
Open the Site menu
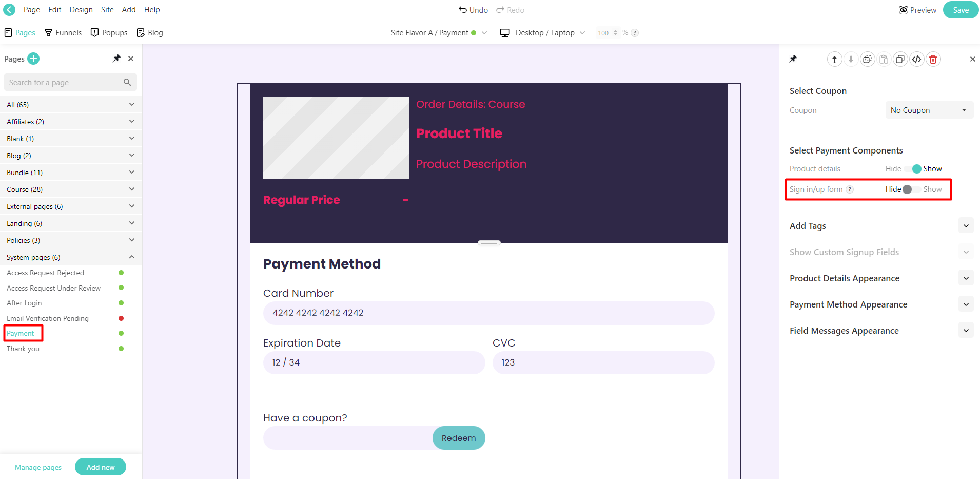point(107,9)
